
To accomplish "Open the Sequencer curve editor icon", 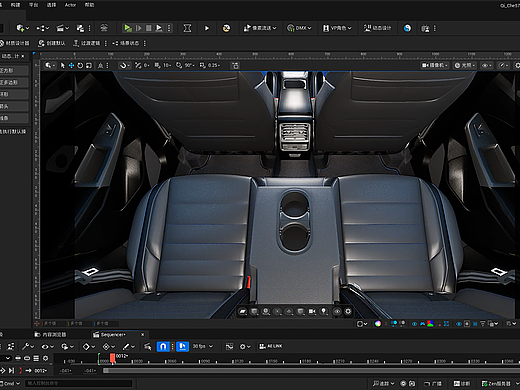I will tap(229, 347).
